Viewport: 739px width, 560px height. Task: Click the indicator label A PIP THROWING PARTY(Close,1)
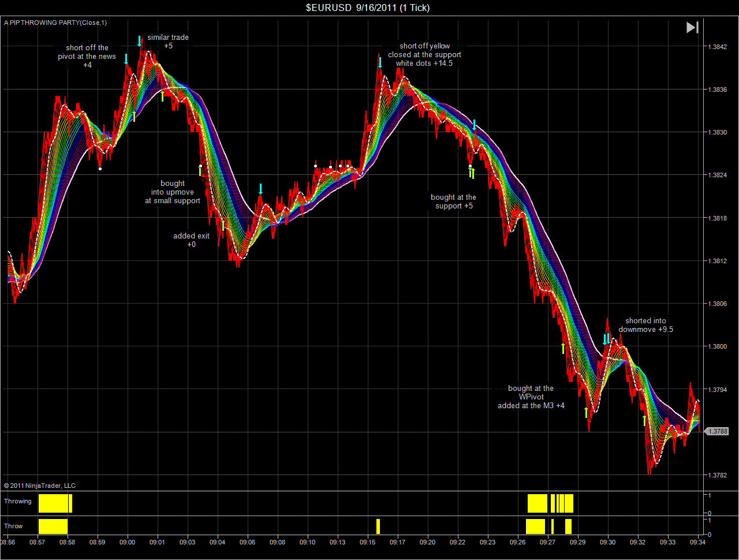tap(55, 23)
